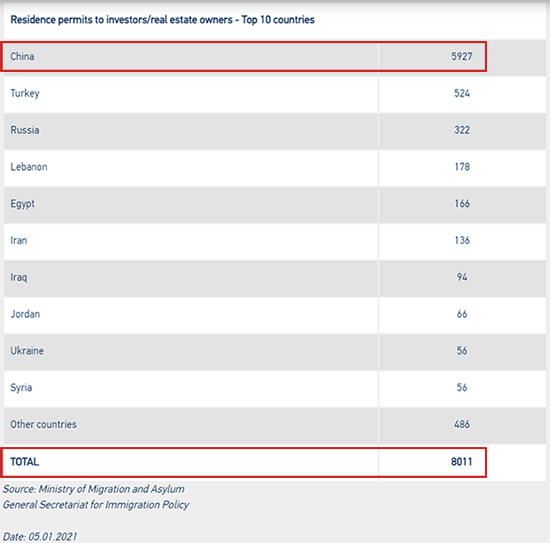Select the Syria row label
This screenshot has height=543, width=550.
(x=21, y=388)
